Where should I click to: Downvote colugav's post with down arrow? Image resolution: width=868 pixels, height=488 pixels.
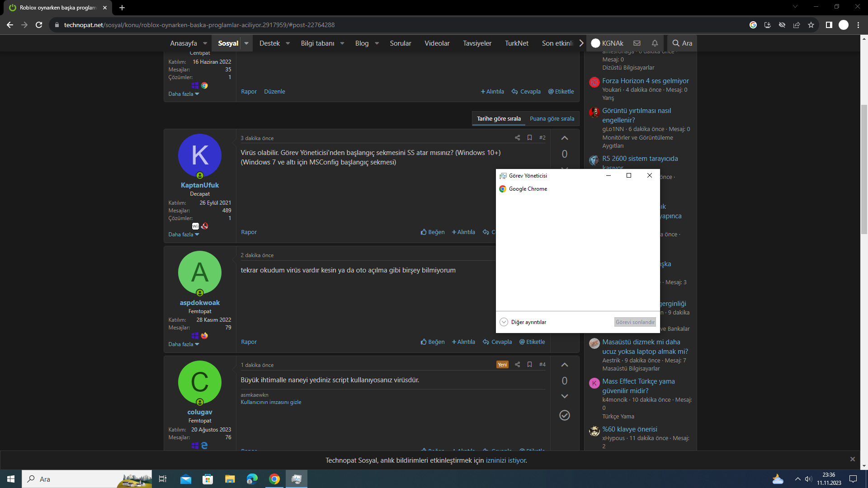point(565,396)
